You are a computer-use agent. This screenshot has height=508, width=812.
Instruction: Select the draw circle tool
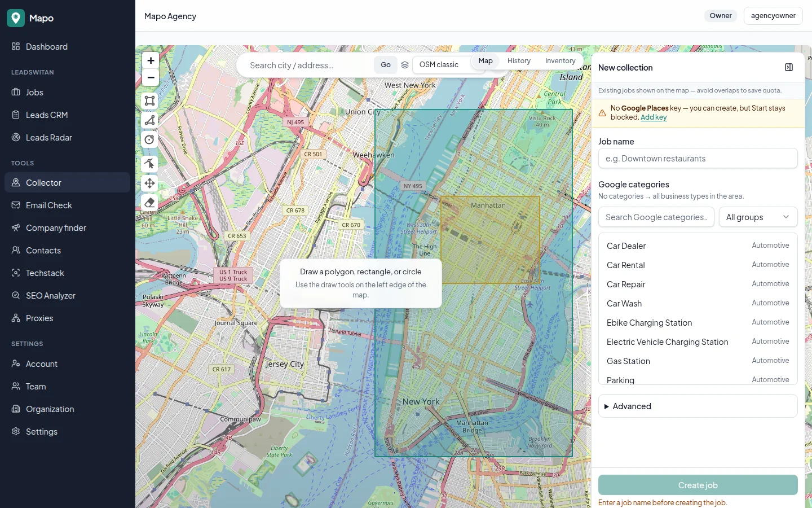click(149, 139)
